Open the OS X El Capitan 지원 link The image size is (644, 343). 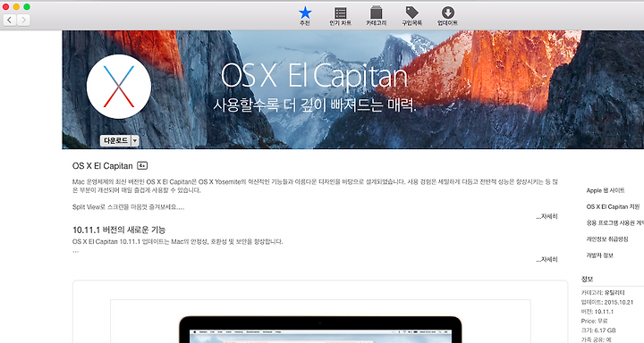point(613,207)
